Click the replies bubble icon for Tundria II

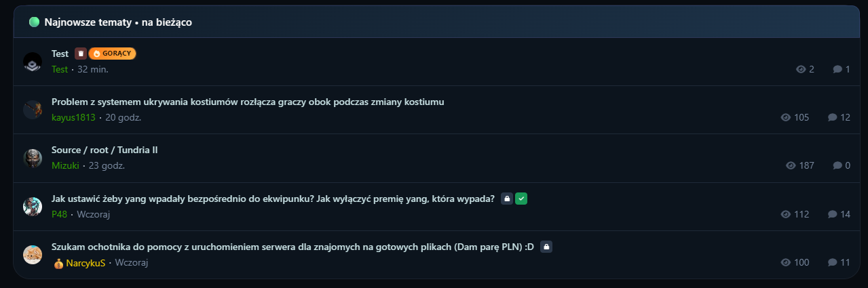pos(837,165)
